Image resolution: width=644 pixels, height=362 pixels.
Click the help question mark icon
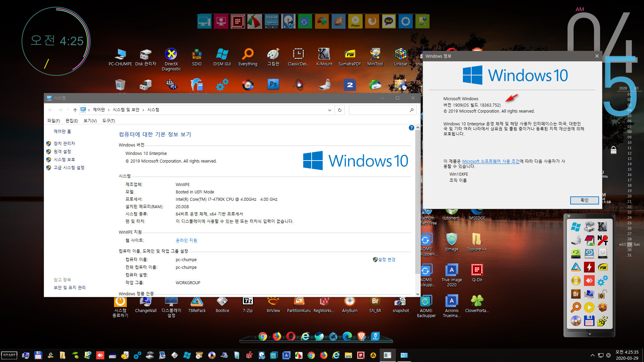(x=411, y=128)
